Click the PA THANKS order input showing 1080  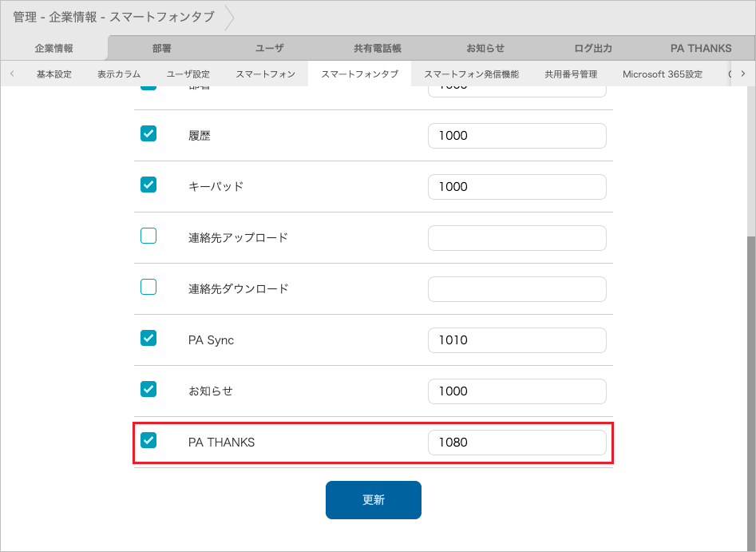[x=517, y=442]
